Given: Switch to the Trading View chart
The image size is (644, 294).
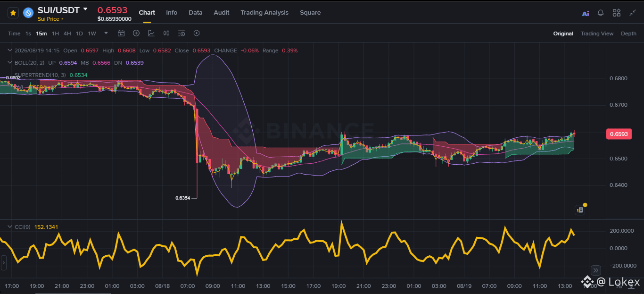Looking at the screenshot, I should (x=597, y=34).
